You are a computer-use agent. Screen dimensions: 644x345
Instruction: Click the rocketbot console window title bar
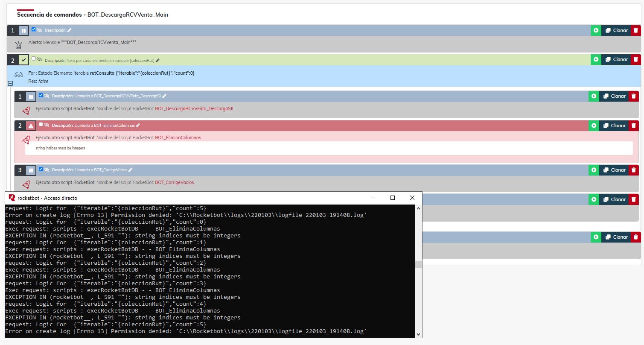coord(171,198)
